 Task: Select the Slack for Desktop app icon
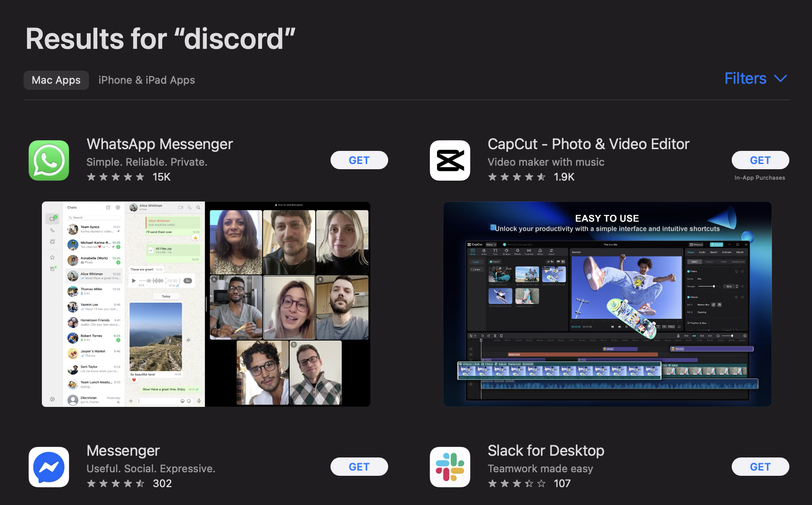(450, 467)
